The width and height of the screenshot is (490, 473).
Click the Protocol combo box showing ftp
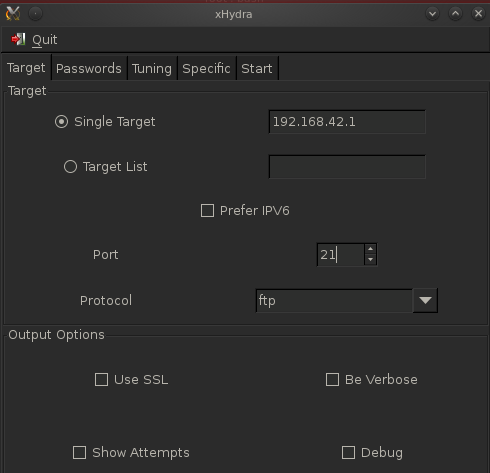[334, 300]
